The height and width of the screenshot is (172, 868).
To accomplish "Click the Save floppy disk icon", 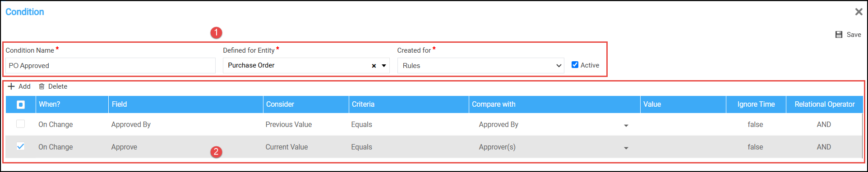I will [x=839, y=35].
